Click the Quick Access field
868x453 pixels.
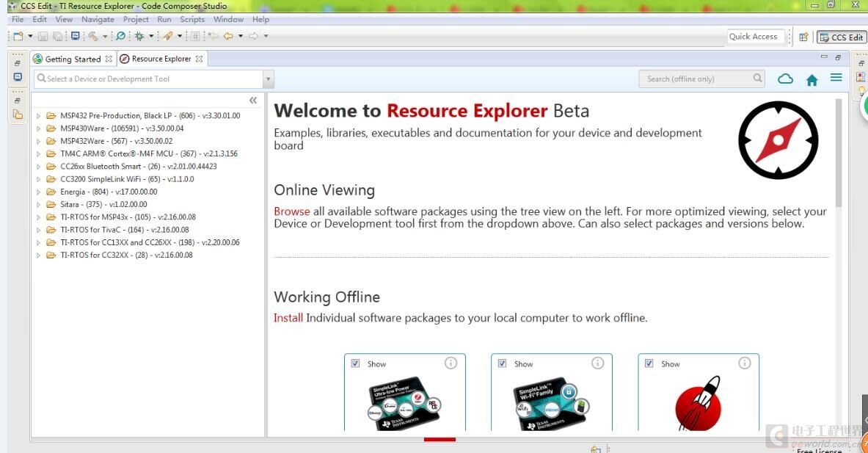coord(756,37)
